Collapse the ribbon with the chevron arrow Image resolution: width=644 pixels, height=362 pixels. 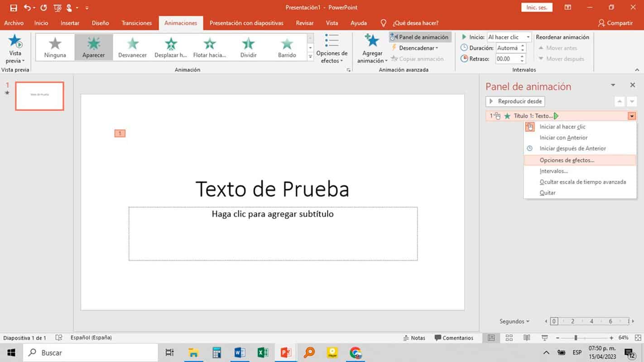pyautogui.click(x=637, y=70)
